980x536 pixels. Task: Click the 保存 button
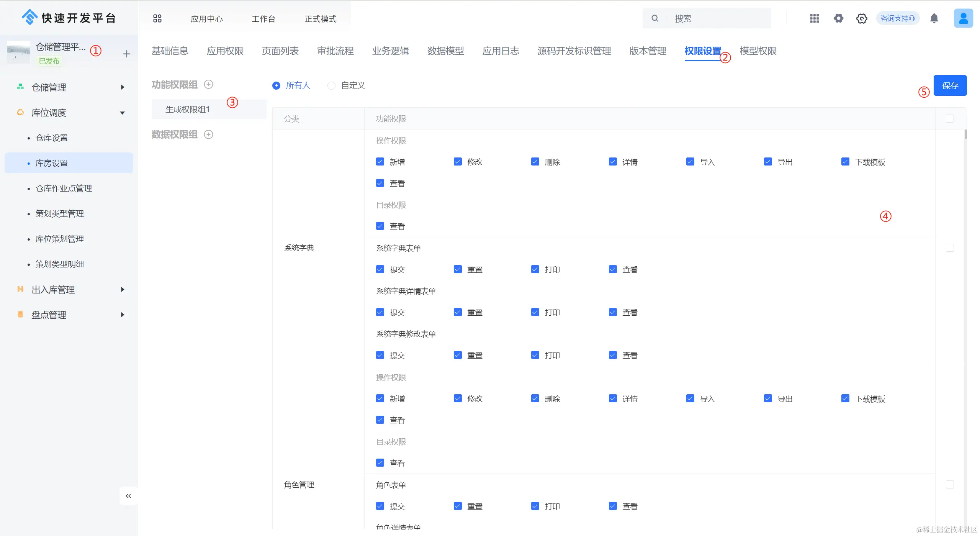pos(950,85)
